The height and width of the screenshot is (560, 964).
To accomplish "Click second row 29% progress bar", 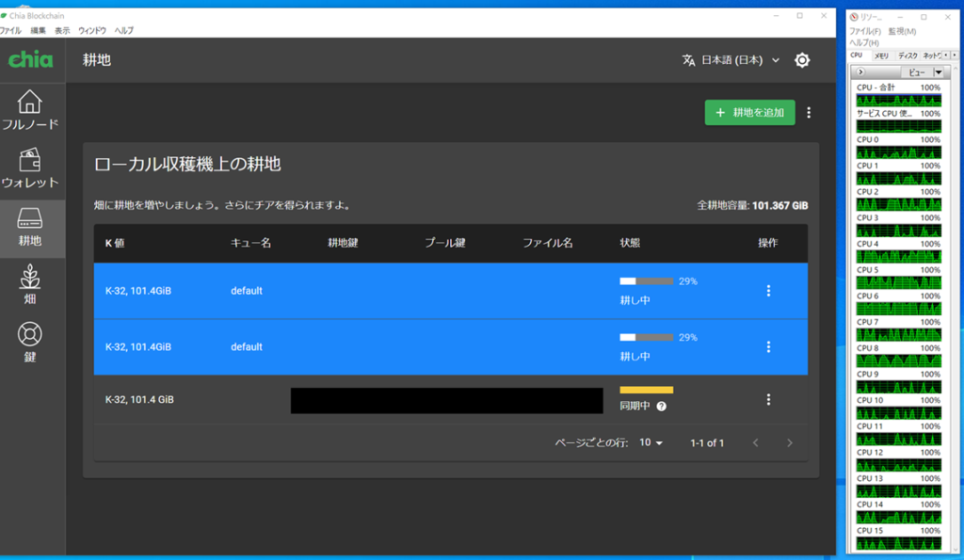I will pos(646,338).
